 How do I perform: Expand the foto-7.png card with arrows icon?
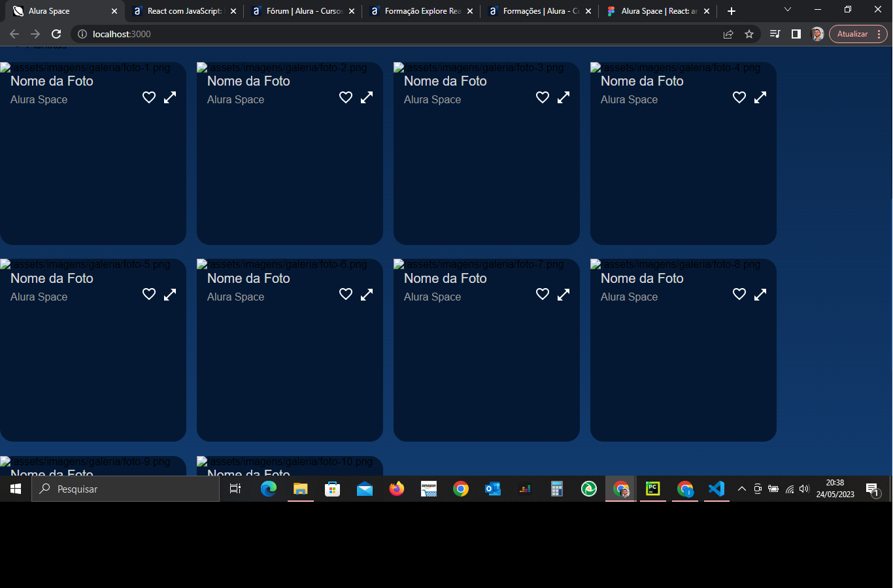564,295
